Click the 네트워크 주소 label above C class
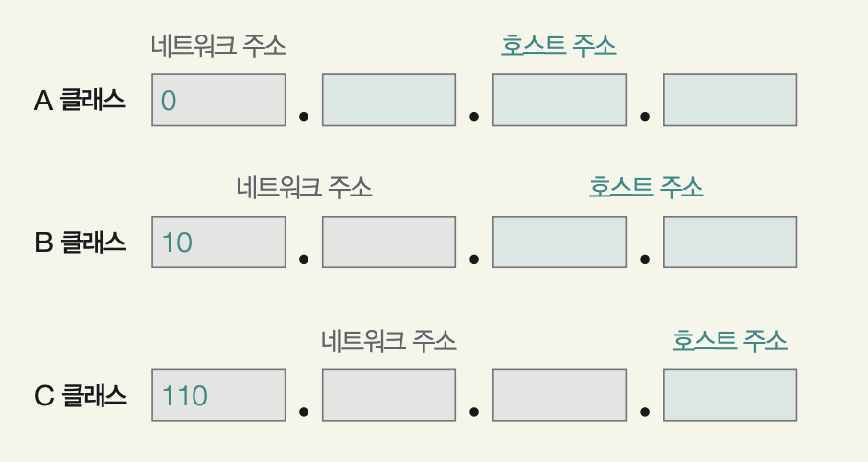This screenshot has width=868, height=462. click(x=389, y=339)
